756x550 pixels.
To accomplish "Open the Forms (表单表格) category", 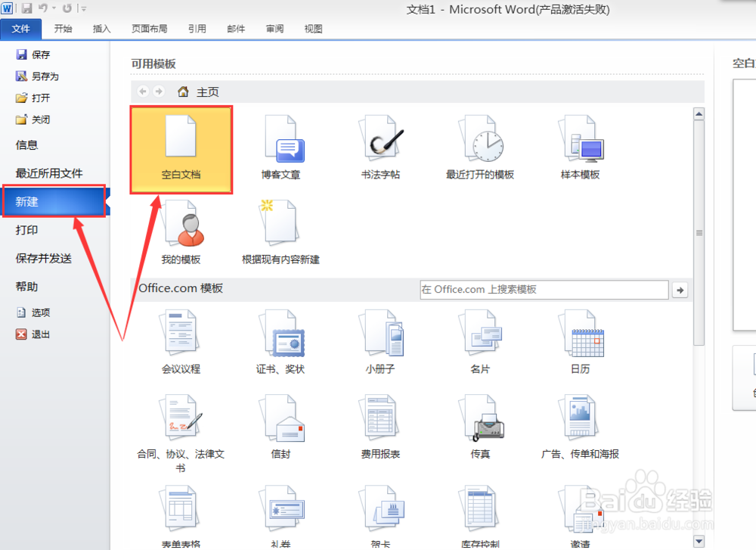I will click(181, 517).
